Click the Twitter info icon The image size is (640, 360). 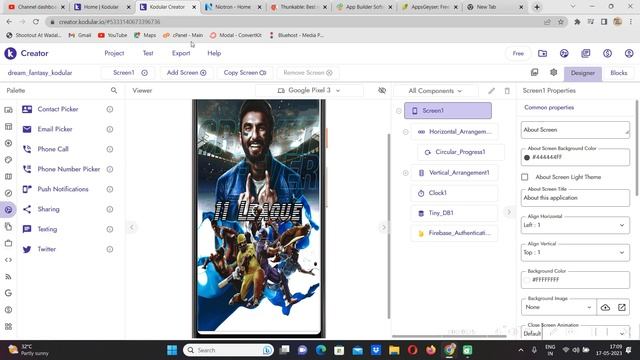[x=110, y=249]
